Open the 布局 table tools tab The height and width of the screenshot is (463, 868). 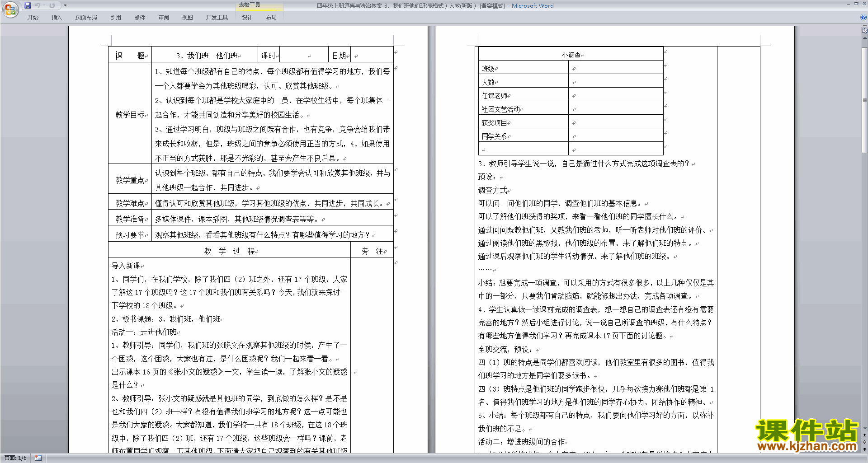(271, 17)
